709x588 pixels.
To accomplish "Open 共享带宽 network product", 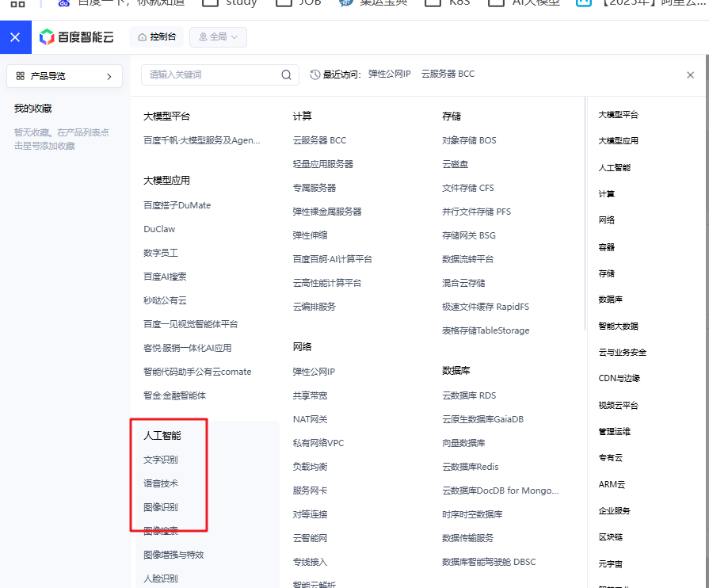I will click(x=310, y=395).
